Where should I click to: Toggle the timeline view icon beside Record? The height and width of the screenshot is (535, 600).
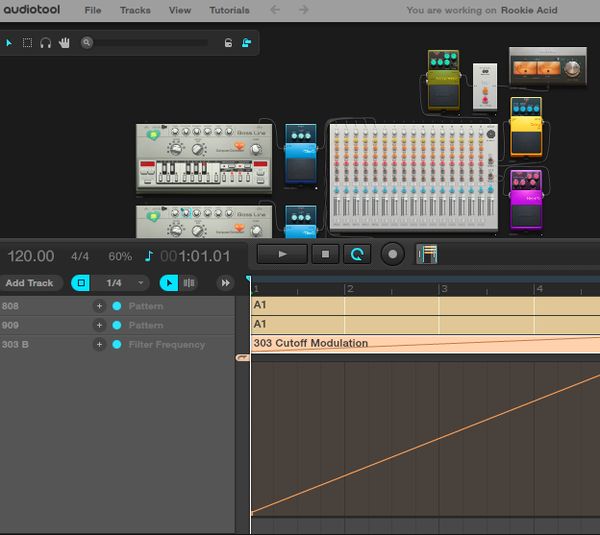427,254
